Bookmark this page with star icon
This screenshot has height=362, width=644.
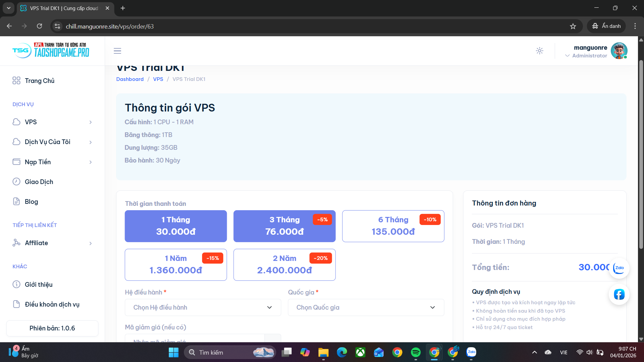click(573, 26)
